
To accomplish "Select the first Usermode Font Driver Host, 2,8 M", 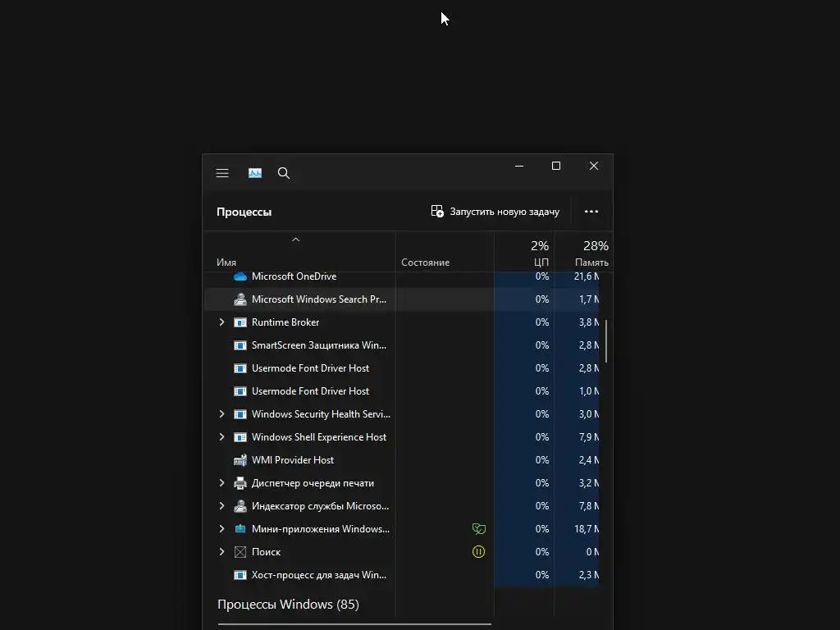I will click(402, 368).
